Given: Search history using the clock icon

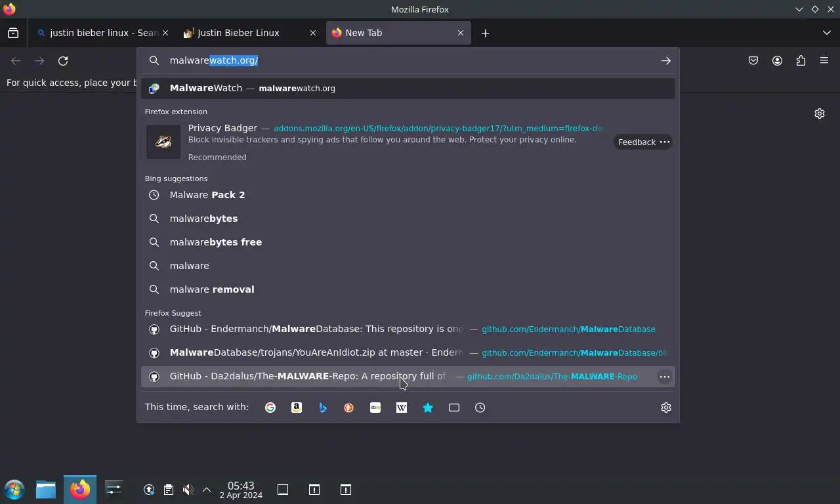Looking at the screenshot, I should (x=480, y=408).
